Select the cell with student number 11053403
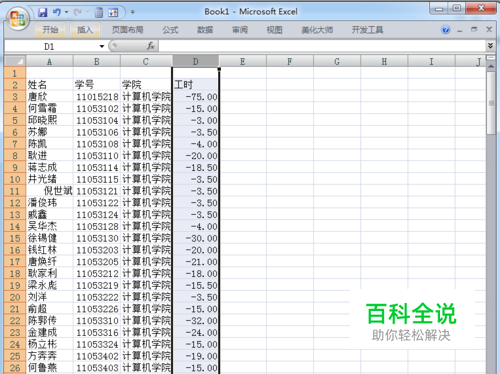The width and height of the screenshot is (500, 374). [x=97, y=368]
